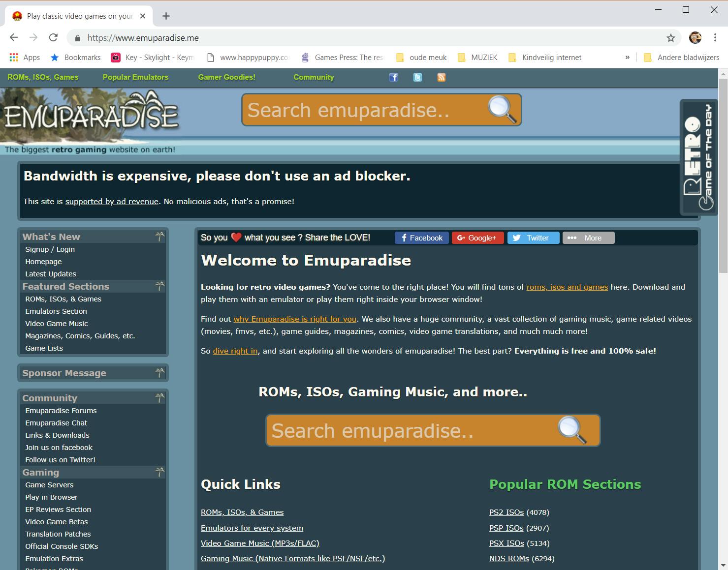Image resolution: width=728 pixels, height=570 pixels.
Task: Click the page vertical scrollbar thumb
Action: (x=723, y=175)
